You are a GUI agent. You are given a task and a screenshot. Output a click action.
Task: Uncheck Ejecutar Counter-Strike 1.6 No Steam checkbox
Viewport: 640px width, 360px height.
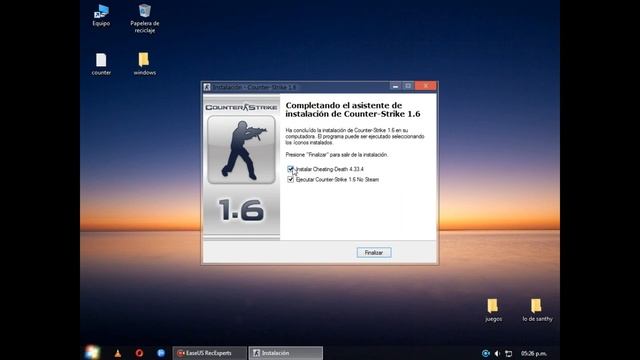tap(291, 180)
